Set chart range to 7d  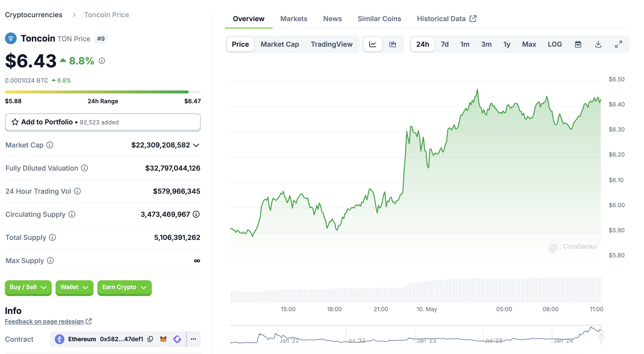coord(445,44)
